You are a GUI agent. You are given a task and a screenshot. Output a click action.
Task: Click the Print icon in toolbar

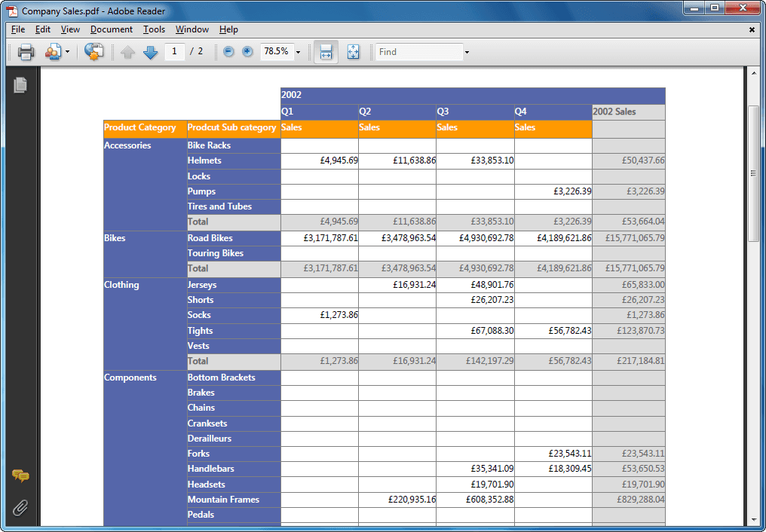[26, 52]
